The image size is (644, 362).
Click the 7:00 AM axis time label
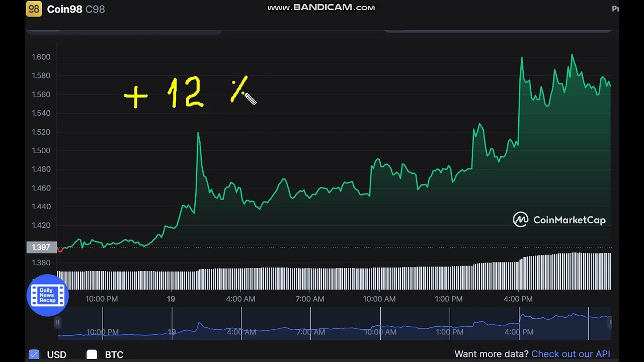tap(310, 299)
